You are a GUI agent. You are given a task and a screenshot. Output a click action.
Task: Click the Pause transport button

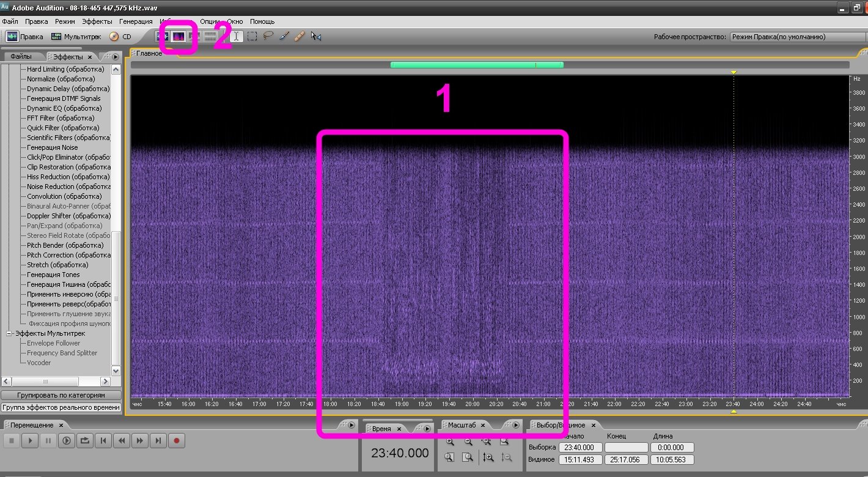[x=48, y=440]
